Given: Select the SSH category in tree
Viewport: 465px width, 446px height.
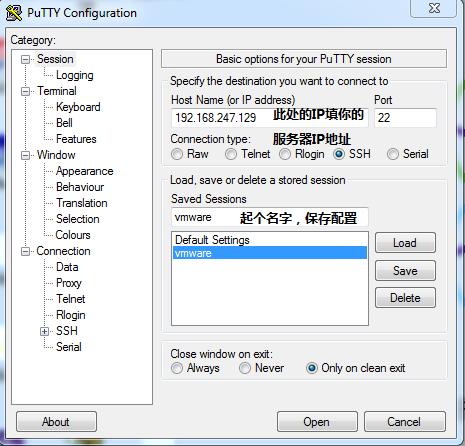Looking at the screenshot, I should pos(67,331).
